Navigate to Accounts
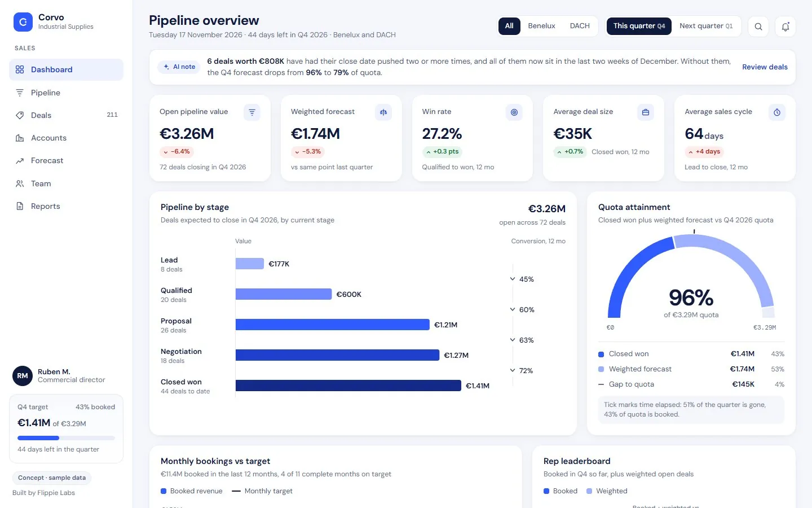Viewport: 812px width, 508px height. pyautogui.click(x=66, y=138)
